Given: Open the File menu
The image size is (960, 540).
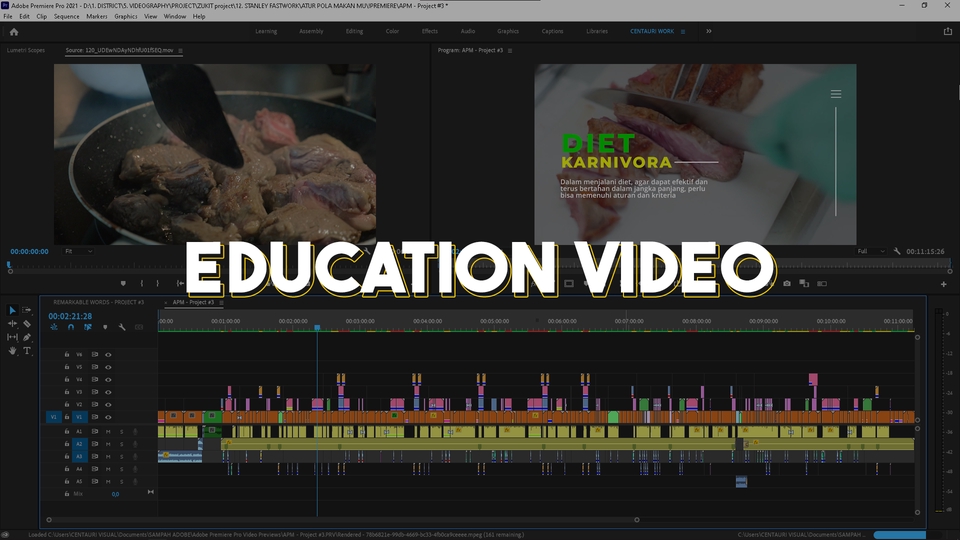Looking at the screenshot, I should coord(8,17).
